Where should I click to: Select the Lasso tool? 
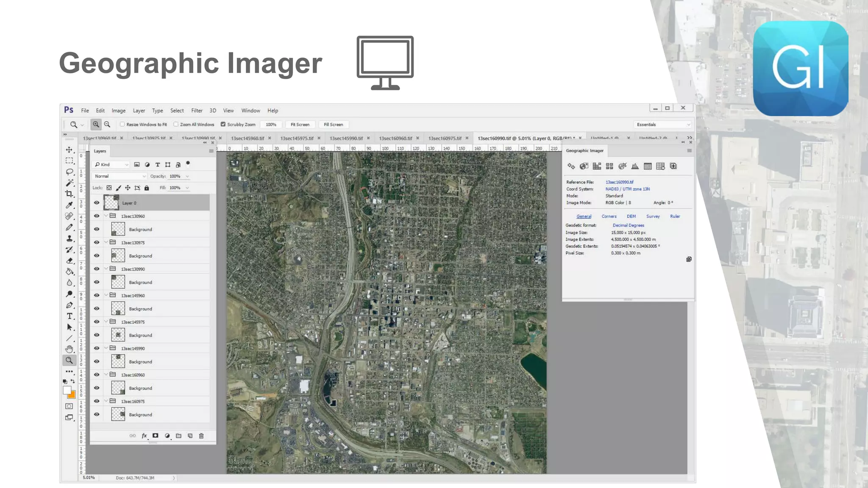click(69, 172)
